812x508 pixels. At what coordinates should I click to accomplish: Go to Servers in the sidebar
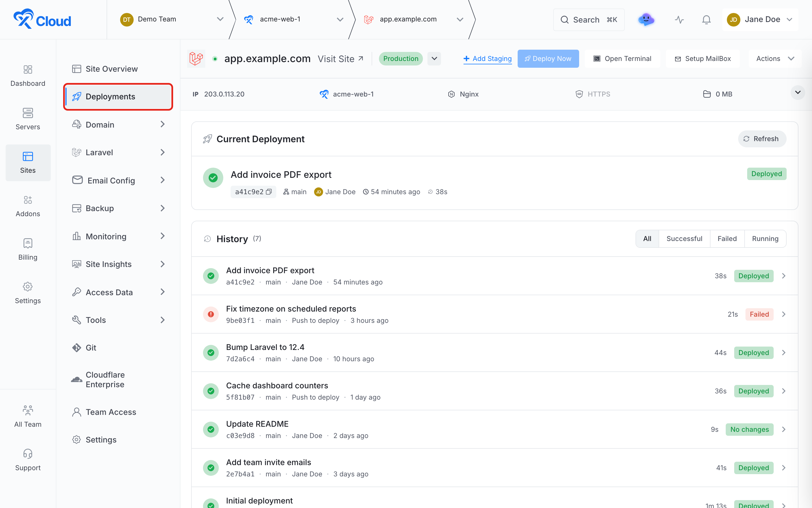pyautogui.click(x=28, y=119)
